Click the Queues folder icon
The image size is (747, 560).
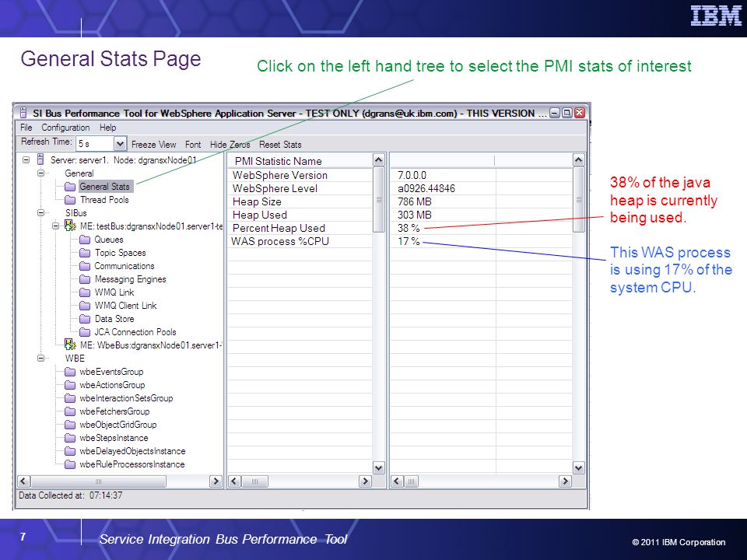[x=85, y=240]
